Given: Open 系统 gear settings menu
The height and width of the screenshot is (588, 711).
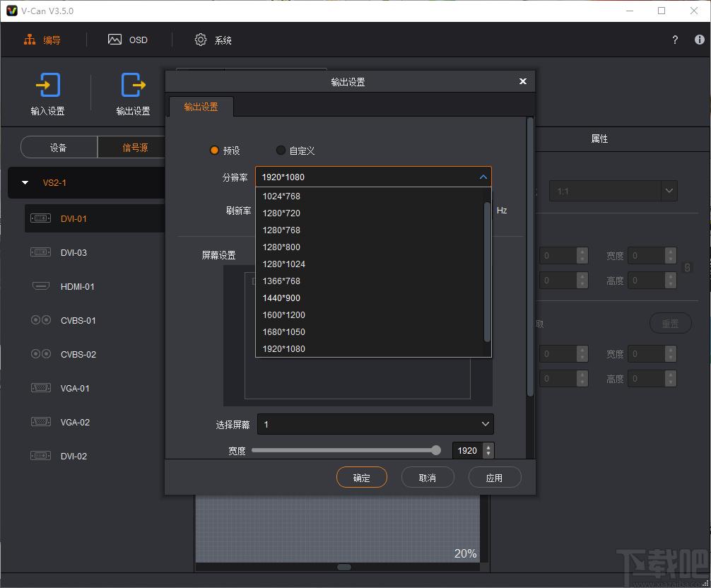Looking at the screenshot, I should pos(213,40).
